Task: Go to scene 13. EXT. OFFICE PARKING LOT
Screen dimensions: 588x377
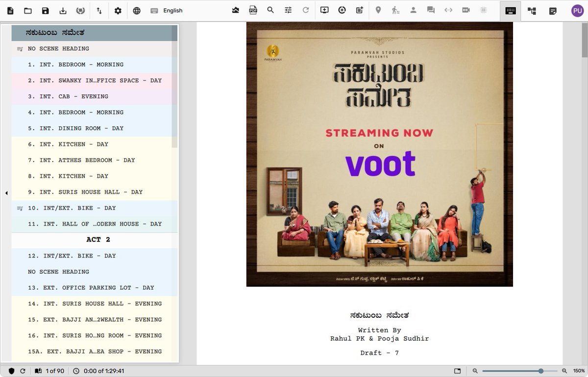Action: pyautogui.click(x=95, y=287)
